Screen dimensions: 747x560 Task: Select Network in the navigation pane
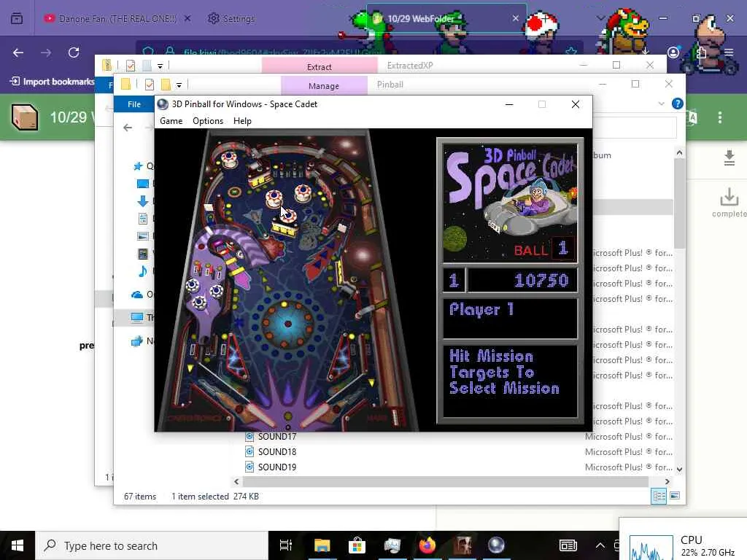pyautogui.click(x=137, y=341)
